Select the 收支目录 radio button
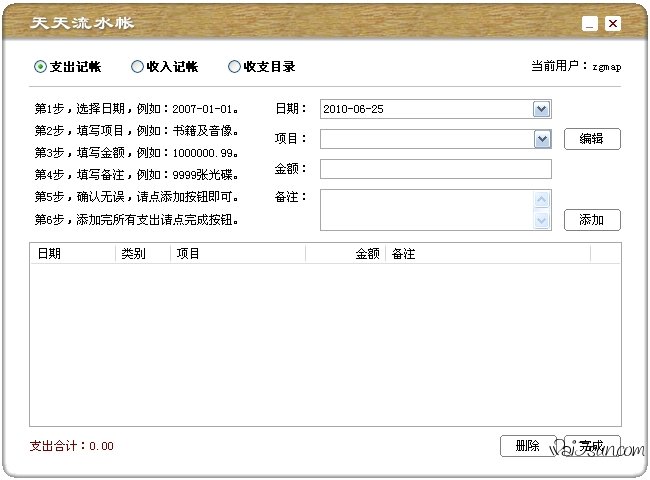Viewport: 650px width, 480px height. click(234, 67)
